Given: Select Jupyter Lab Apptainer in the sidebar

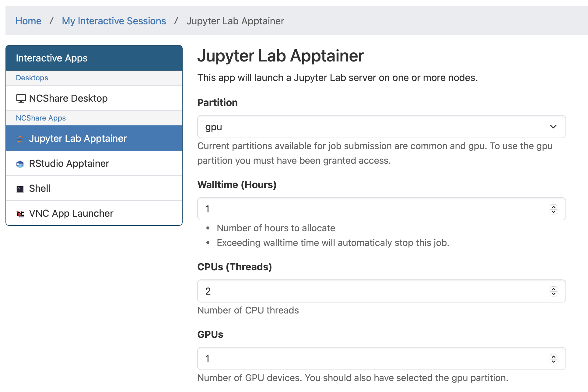Looking at the screenshot, I should (x=78, y=138).
